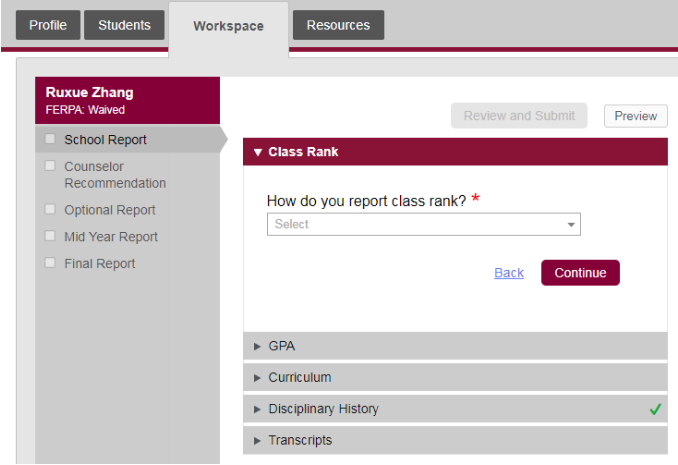
Task: Check the Counselor Recommendation checkbox
Action: coord(51,167)
